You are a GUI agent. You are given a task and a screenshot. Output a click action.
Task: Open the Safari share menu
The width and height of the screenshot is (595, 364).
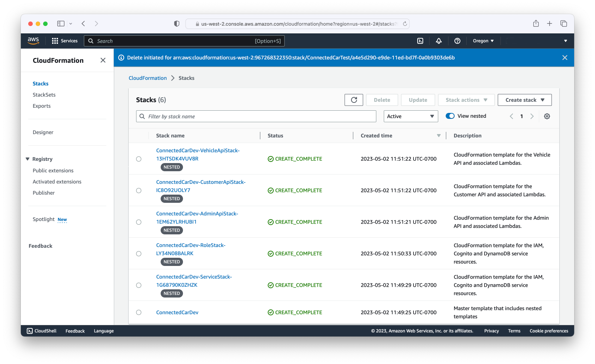[536, 23]
